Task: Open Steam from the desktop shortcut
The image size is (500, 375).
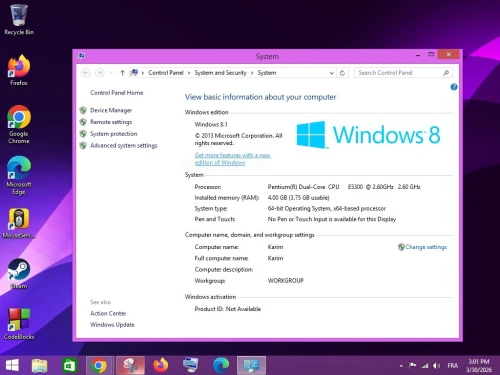Action: [19, 274]
